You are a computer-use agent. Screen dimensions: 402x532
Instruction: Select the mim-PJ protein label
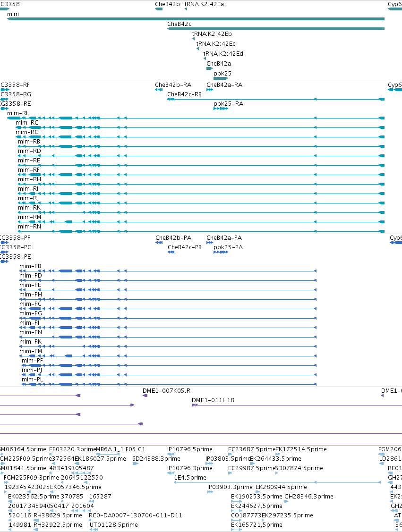point(32,370)
